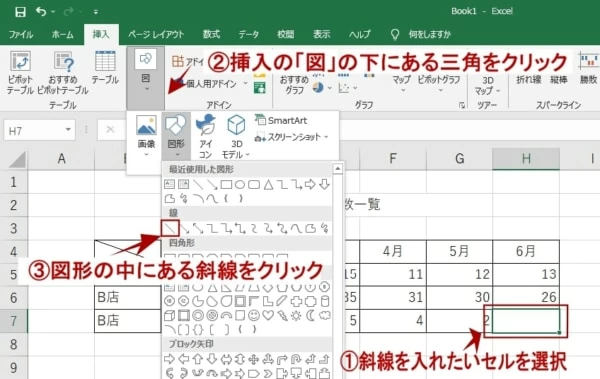600x379 pixels.
Task: Click the 何をしますか search box
Action: [429, 34]
